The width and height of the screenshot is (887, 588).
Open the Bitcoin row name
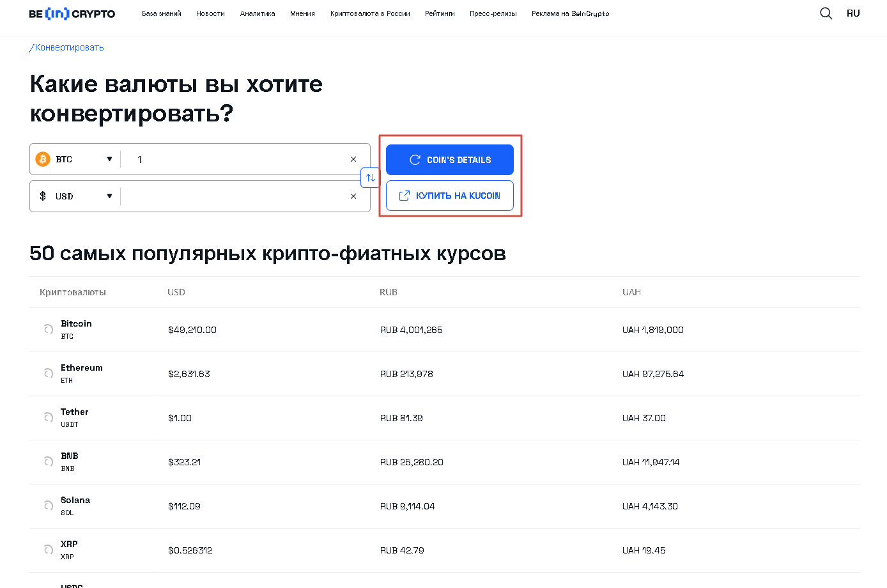pos(76,323)
